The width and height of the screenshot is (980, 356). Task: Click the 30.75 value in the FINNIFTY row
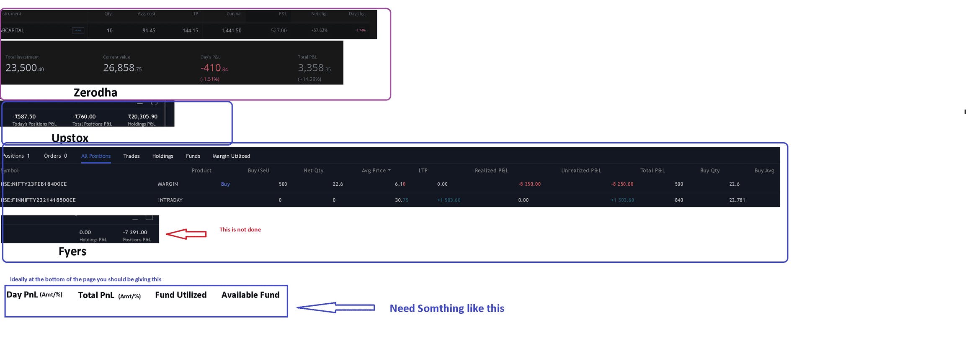click(x=402, y=200)
